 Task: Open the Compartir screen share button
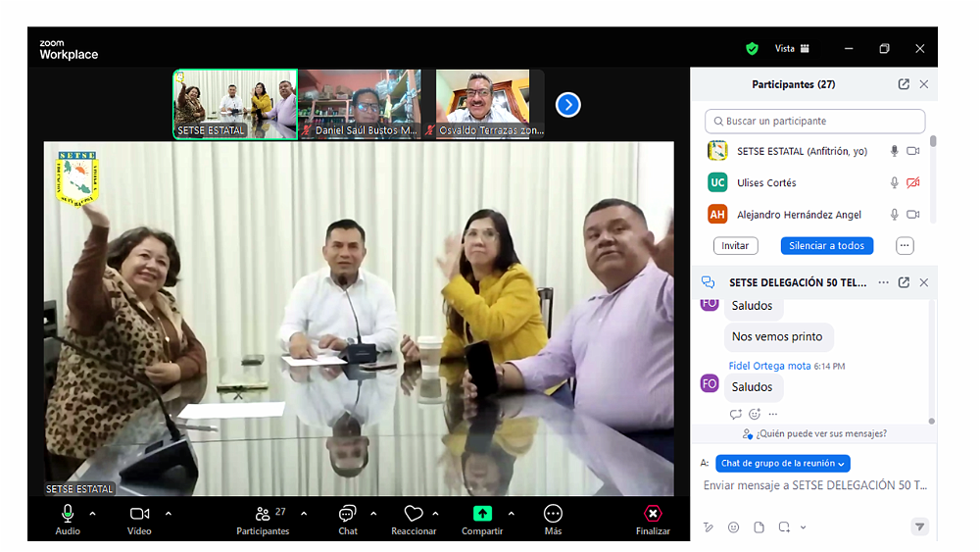pyautogui.click(x=482, y=514)
